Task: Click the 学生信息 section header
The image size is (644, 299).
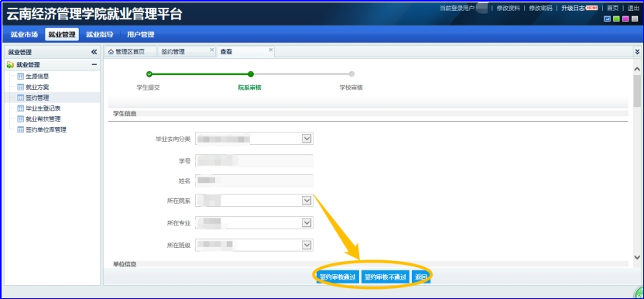Action: (125, 114)
